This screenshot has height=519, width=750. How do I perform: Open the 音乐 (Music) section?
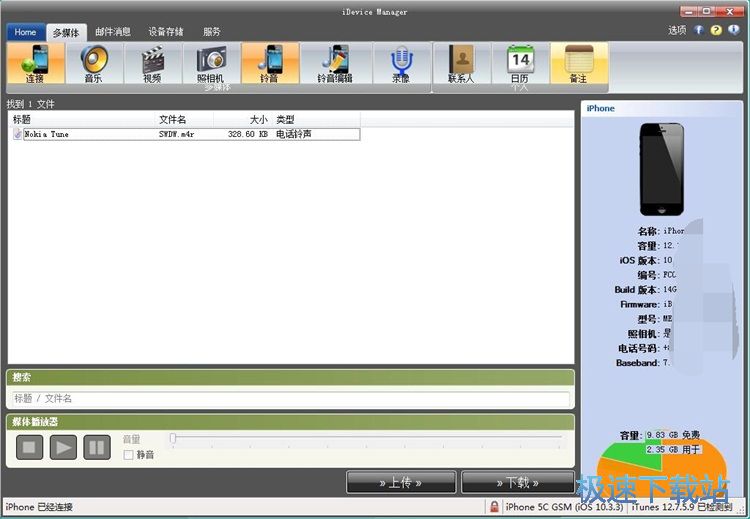(x=94, y=64)
